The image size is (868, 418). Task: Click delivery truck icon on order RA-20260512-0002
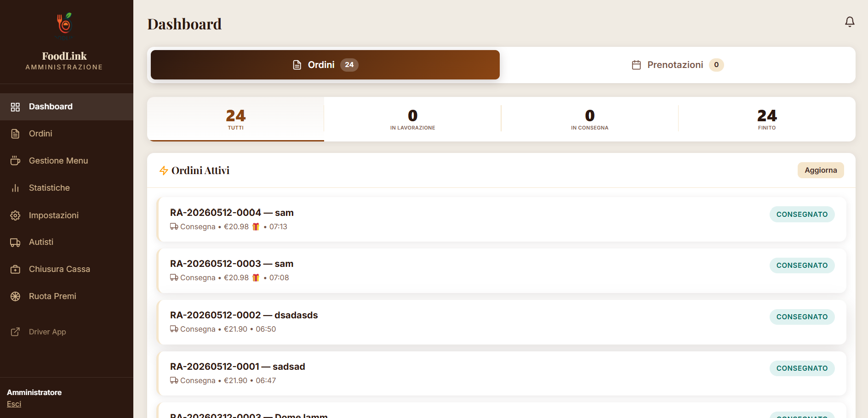pos(174,329)
